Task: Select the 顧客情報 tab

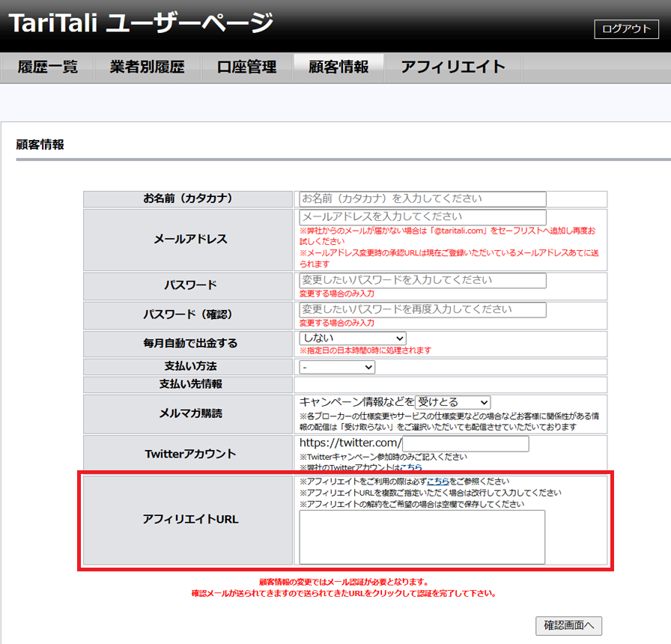Action: click(338, 67)
